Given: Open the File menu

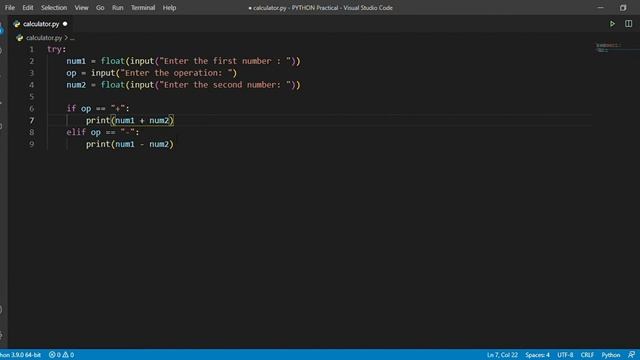Looking at the screenshot, I should [x=10, y=8].
